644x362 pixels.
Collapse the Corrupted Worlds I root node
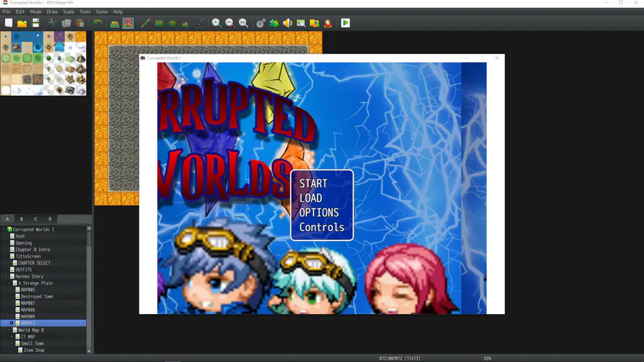pyautogui.click(x=4, y=230)
